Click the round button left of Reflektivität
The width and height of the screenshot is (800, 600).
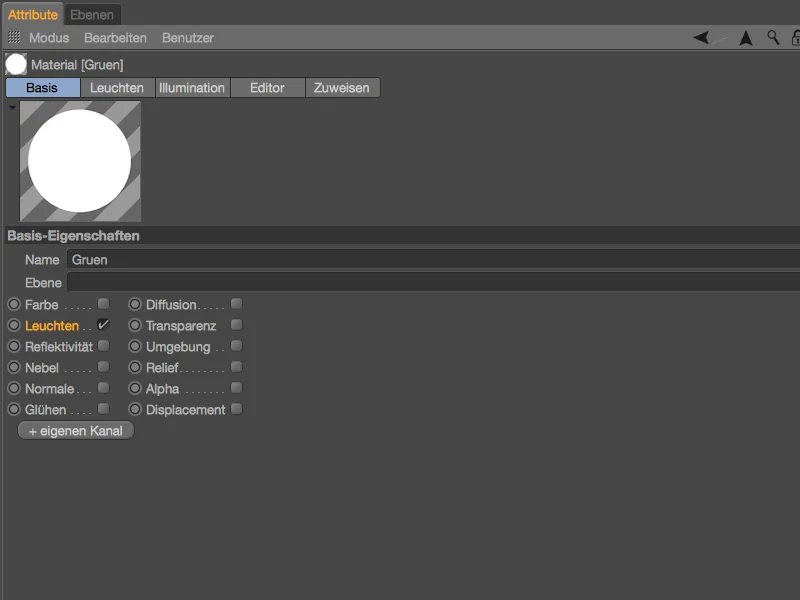coord(14,346)
